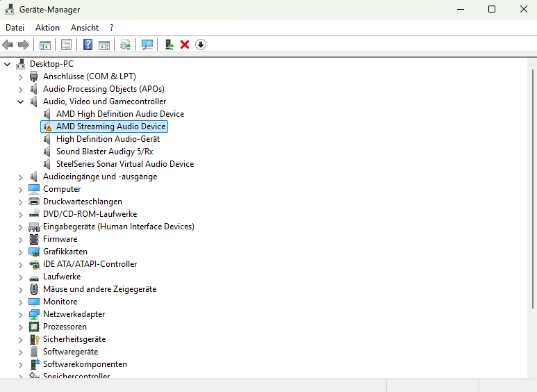Expand IDE ATA/ATAPI-Controller
The width and height of the screenshot is (537, 392).
tap(21, 265)
